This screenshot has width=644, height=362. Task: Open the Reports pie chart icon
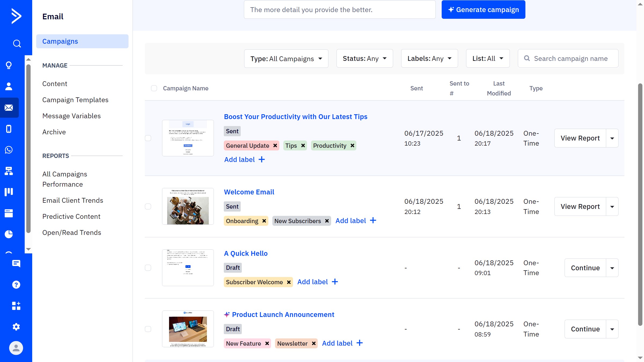coord(9,234)
